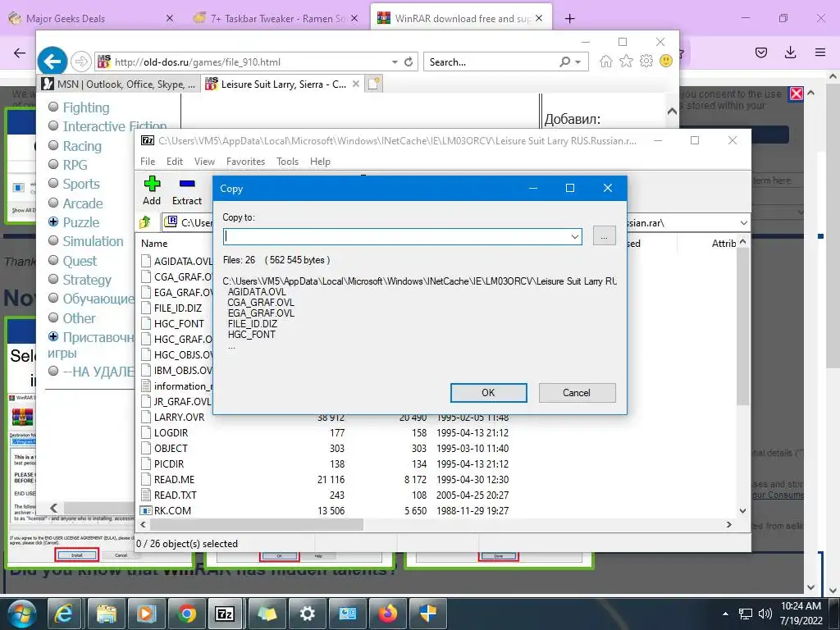Click the search magnifier in Internet Explorer

[x=564, y=62]
